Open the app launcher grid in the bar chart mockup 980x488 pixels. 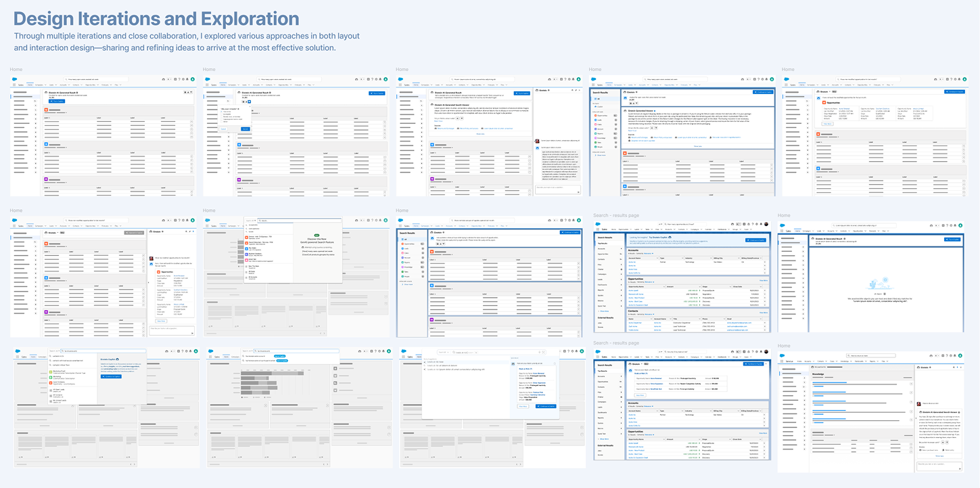pyautogui.click(x=211, y=357)
